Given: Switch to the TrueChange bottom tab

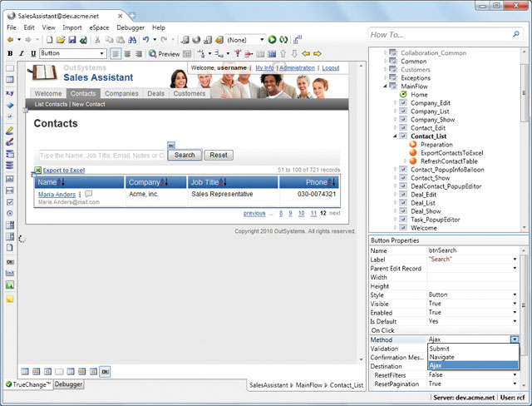Looking at the screenshot, I should [x=28, y=384].
